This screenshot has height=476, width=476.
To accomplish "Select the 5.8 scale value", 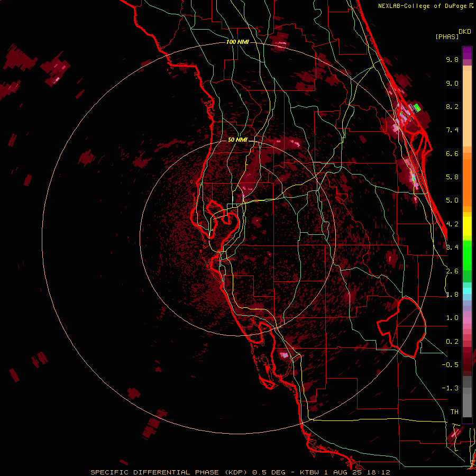I will coord(452,177).
